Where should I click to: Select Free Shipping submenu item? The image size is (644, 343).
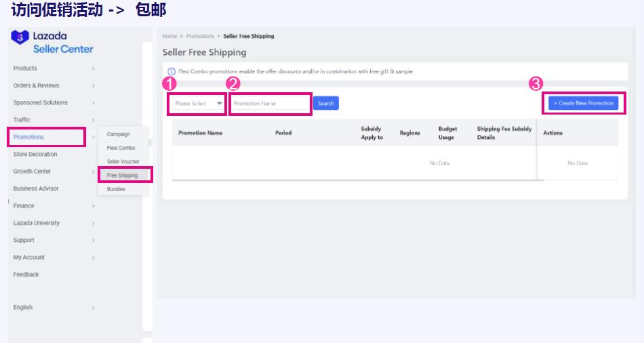(x=122, y=176)
